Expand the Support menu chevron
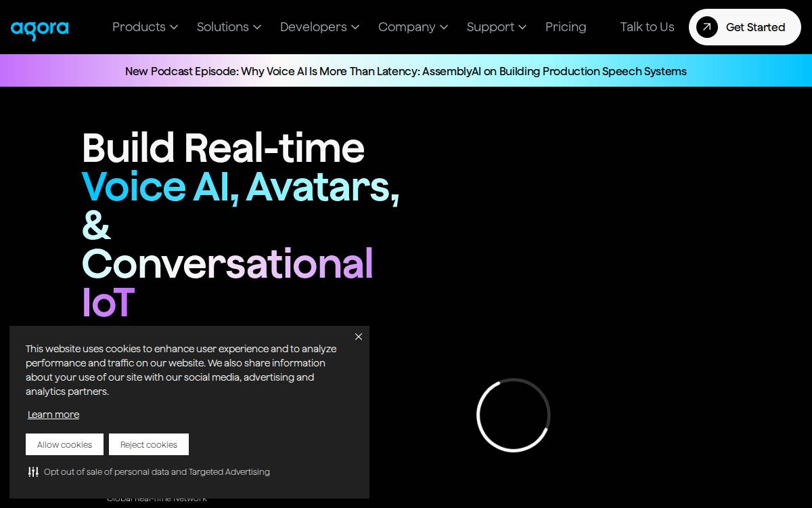This screenshot has width=812, height=508. tap(522, 27)
